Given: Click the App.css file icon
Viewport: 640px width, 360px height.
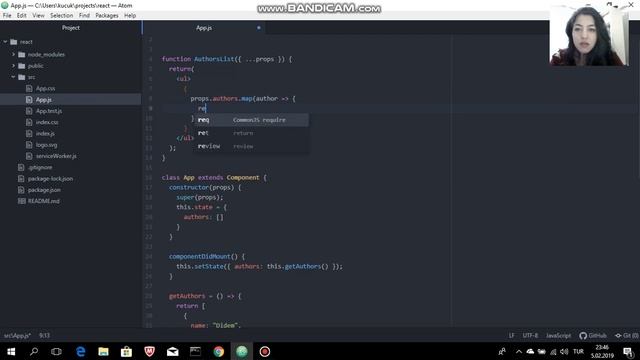Looking at the screenshot, I should (x=29, y=88).
